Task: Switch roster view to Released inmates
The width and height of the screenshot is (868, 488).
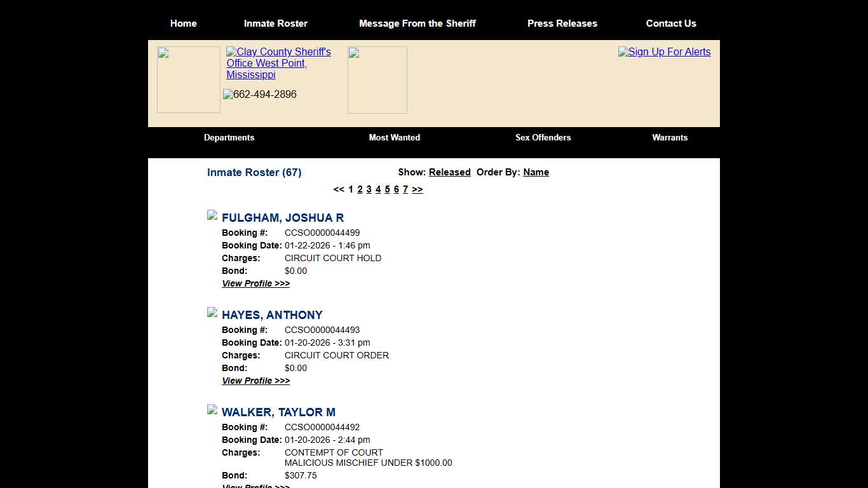Action: click(x=449, y=172)
